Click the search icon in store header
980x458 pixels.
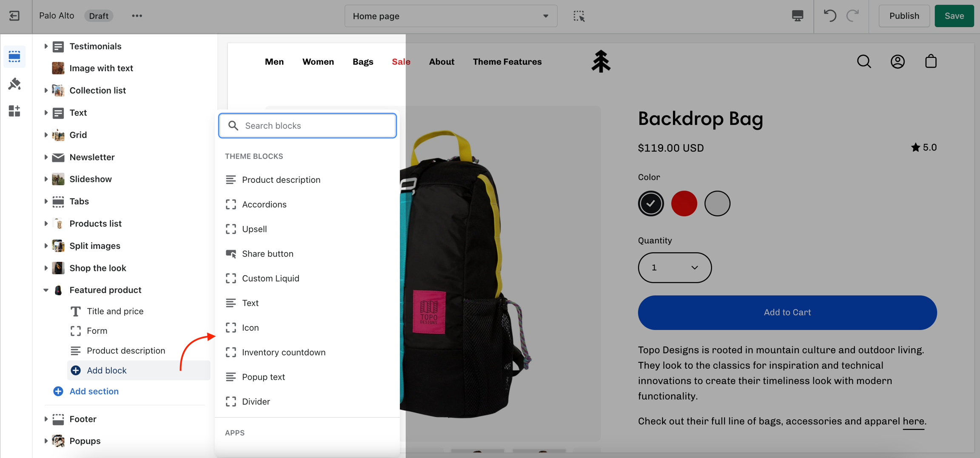[864, 62]
